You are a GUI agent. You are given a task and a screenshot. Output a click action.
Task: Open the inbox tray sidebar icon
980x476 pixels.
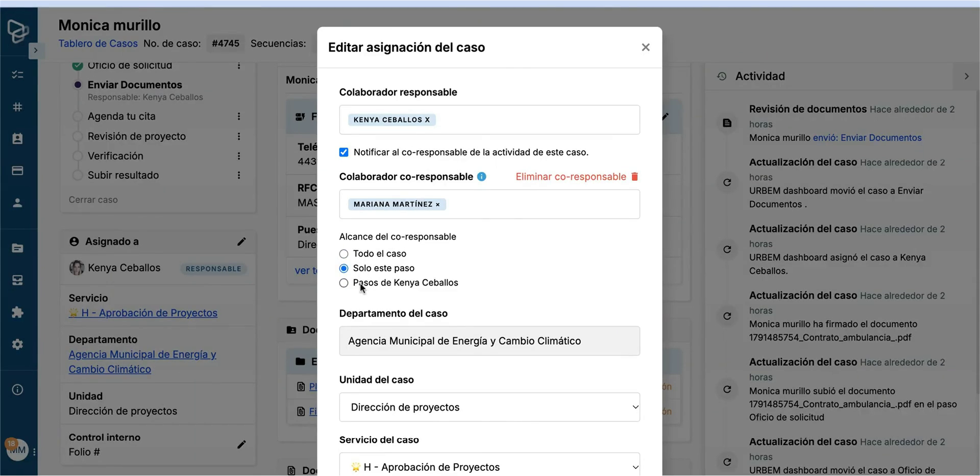coord(17,280)
